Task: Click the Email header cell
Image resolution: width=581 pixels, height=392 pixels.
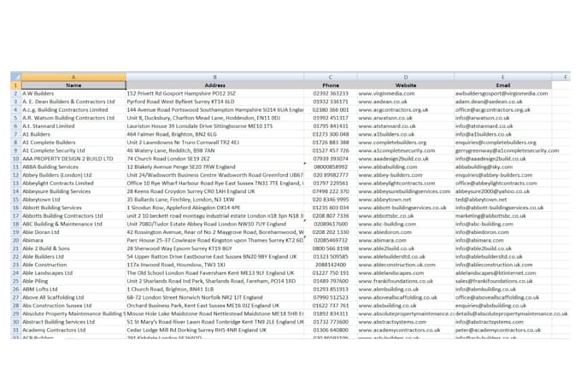Action: (x=502, y=85)
